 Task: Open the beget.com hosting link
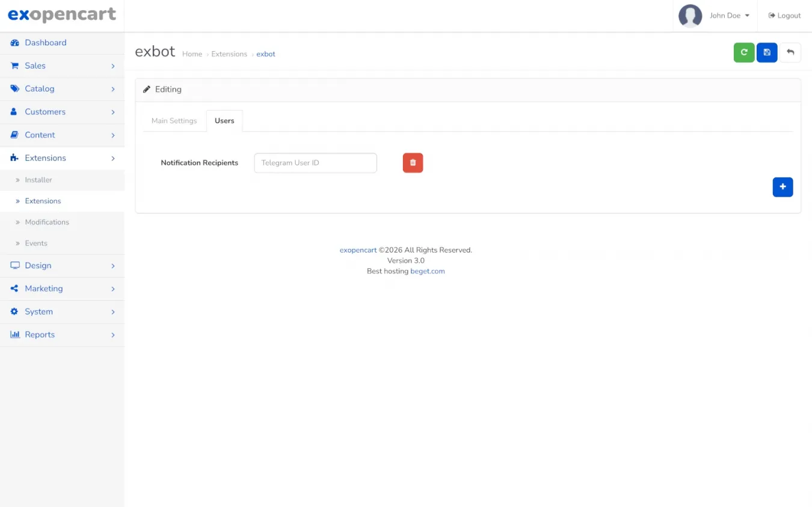pos(427,271)
